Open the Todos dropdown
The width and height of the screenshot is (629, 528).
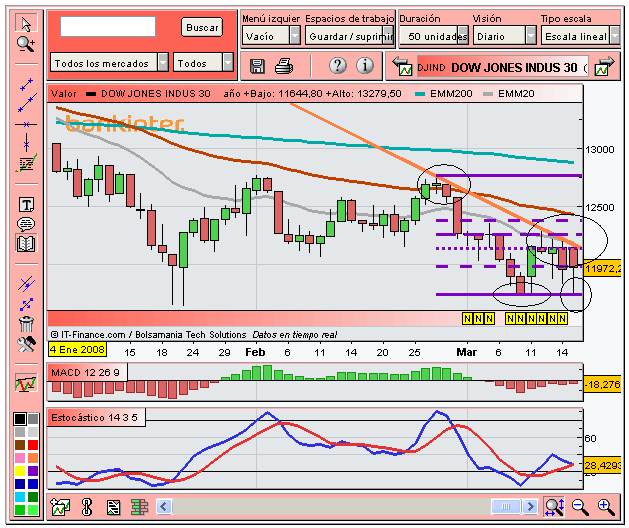click(203, 63)
